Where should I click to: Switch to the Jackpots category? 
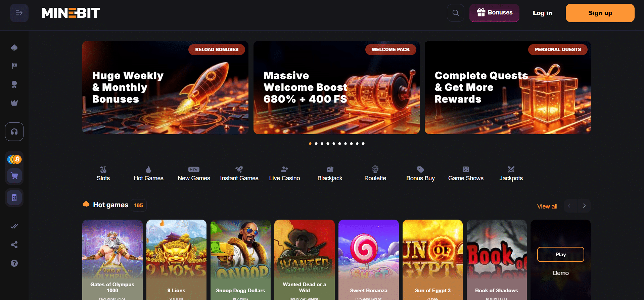[511, 174]
